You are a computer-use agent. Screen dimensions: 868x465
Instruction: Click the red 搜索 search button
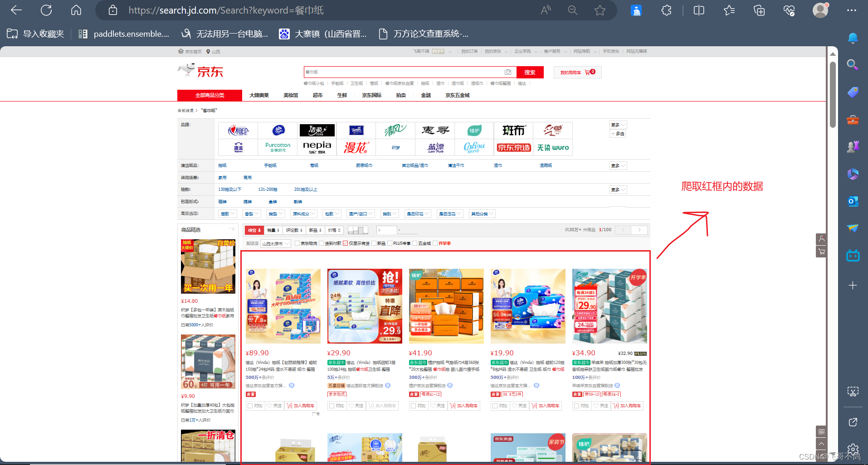530,72
